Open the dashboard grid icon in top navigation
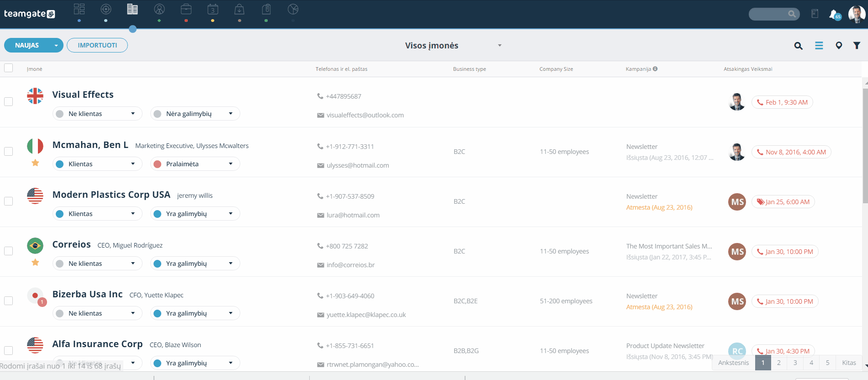Image resolution: width=868 pixels, height=380 pixels. coord(79,9)
